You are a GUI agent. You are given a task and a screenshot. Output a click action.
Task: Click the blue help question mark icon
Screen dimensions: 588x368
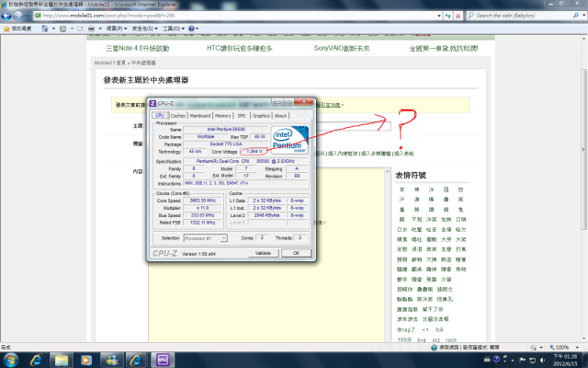tap(192, 29)
